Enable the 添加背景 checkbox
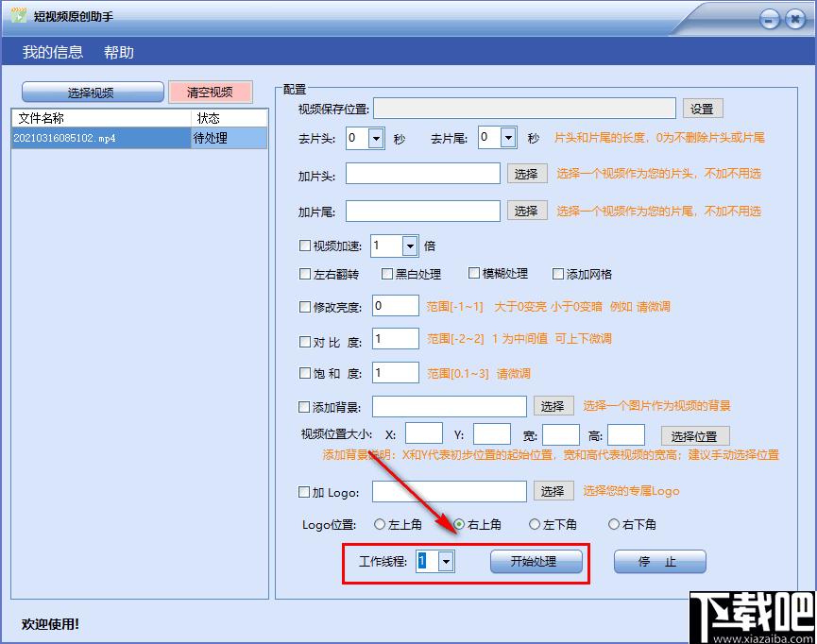The width and height of the screenshot is (817, 644). pos(304,407)
